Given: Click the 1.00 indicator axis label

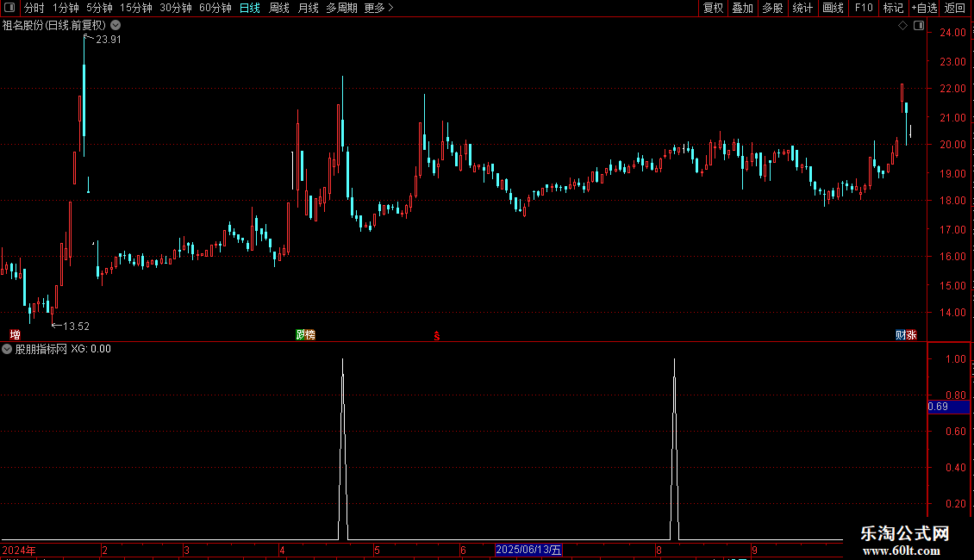Looking at the screenshot, I should coord(955,359).
